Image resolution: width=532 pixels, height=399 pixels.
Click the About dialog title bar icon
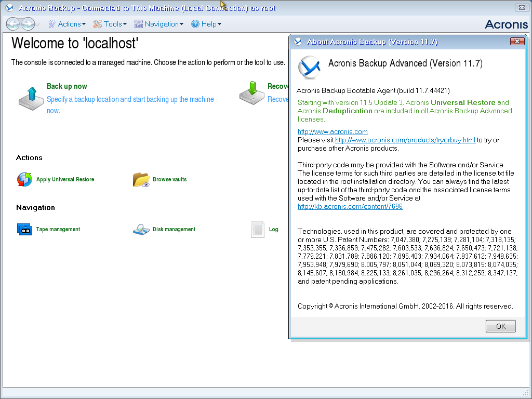pyautogui.click(x=298, y=42)
